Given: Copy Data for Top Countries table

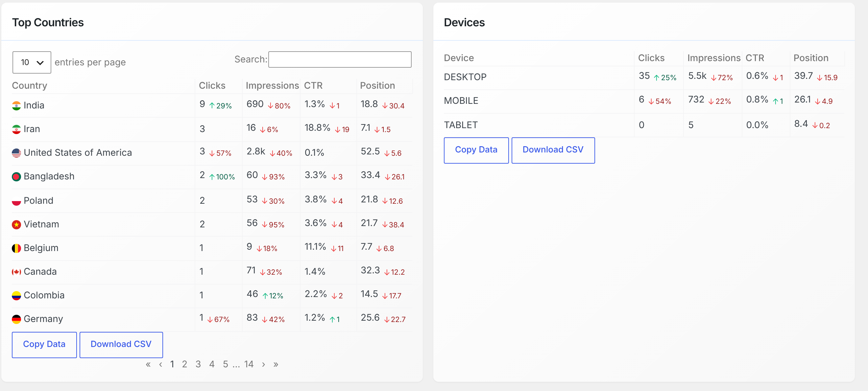Looking at the screenshot, I should pyautogui.click(x=44, y=345).
